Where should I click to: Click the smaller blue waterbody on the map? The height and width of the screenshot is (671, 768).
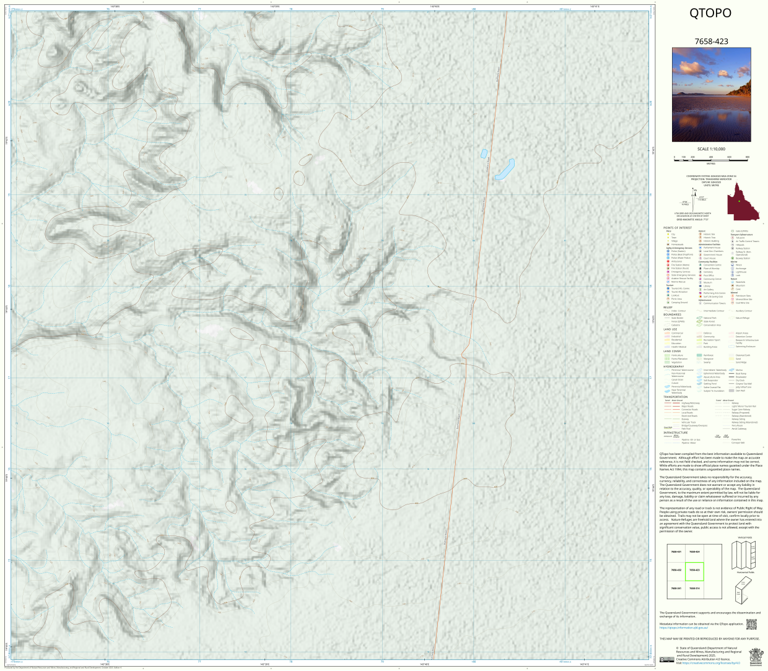(x=484, y=154)
